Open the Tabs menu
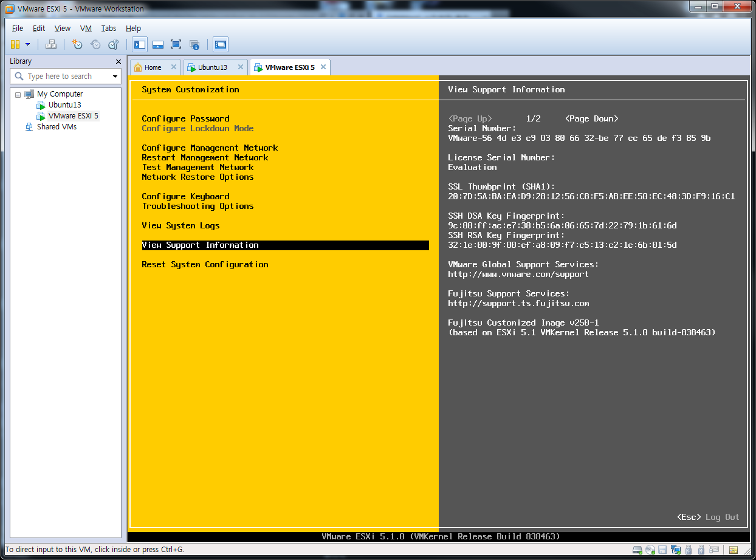 point(109,29)
